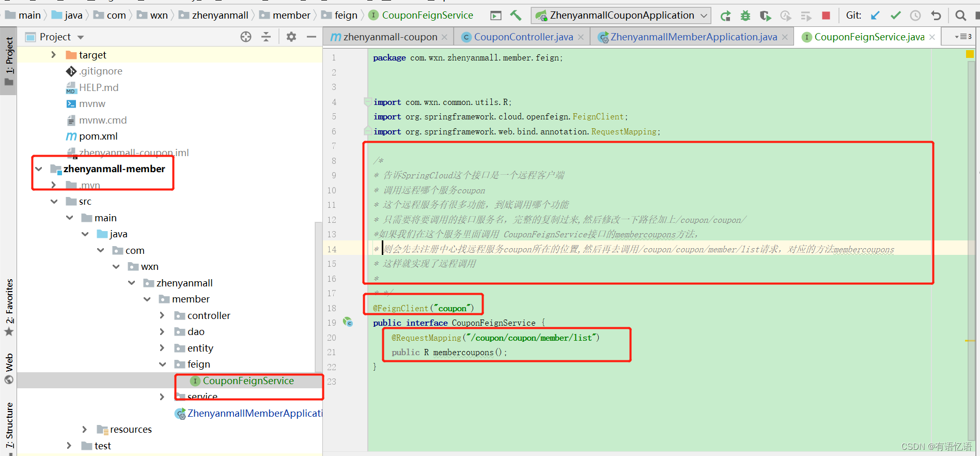
Task: Open the Web tool window
Action: 9,368
